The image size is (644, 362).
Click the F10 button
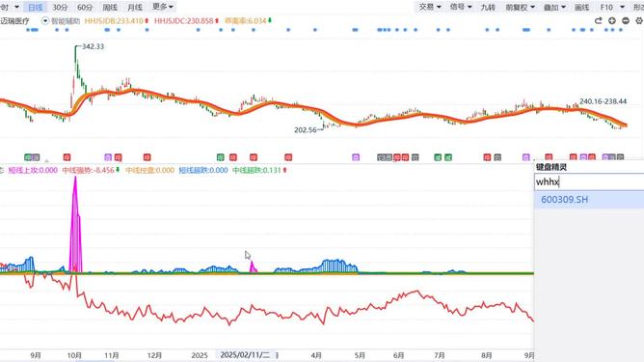pyautogui.click(x=606, y=7)
